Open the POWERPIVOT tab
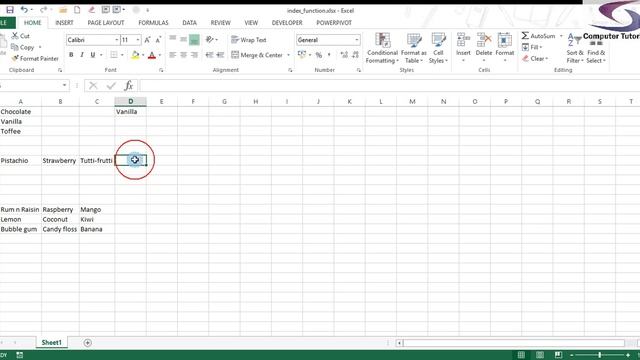This screenshot has width=640, height=360. tap(334, 23)
